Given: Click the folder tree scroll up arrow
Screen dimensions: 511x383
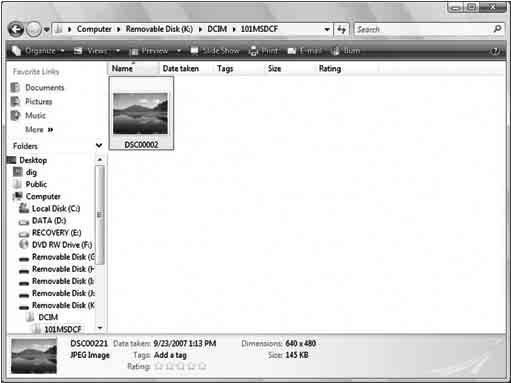Looking at the screenshot, I should point(100,160).
